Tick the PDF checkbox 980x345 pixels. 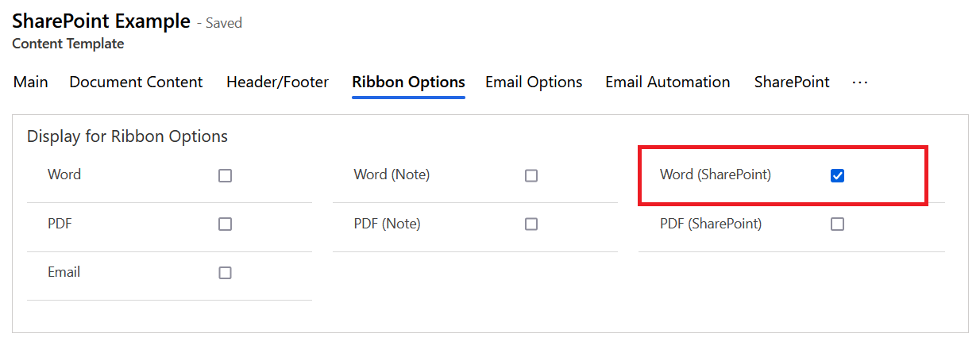click(x=225, y=224)
